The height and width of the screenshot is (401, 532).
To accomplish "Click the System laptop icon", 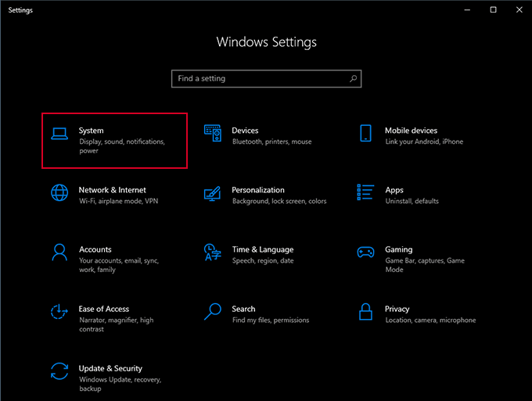I will (x=59, y=134).
